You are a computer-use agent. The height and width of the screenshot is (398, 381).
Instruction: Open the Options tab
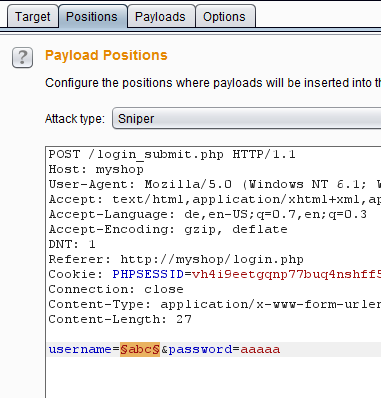[x=224, y=17]
